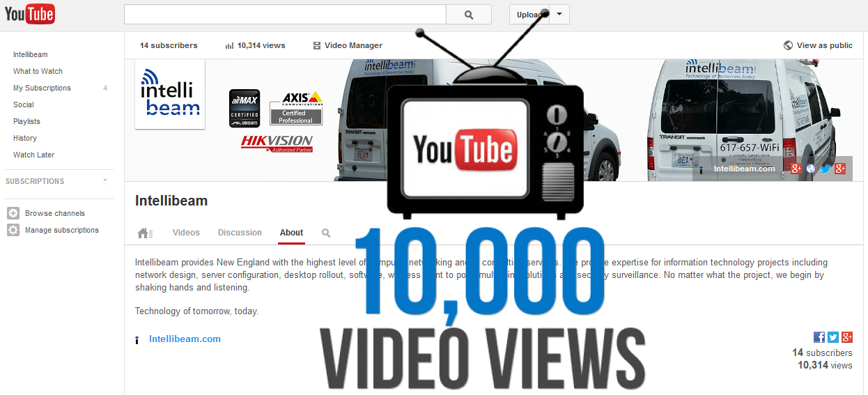
Task: Open Playlists in the sidebar
Action: pos(26,121)
